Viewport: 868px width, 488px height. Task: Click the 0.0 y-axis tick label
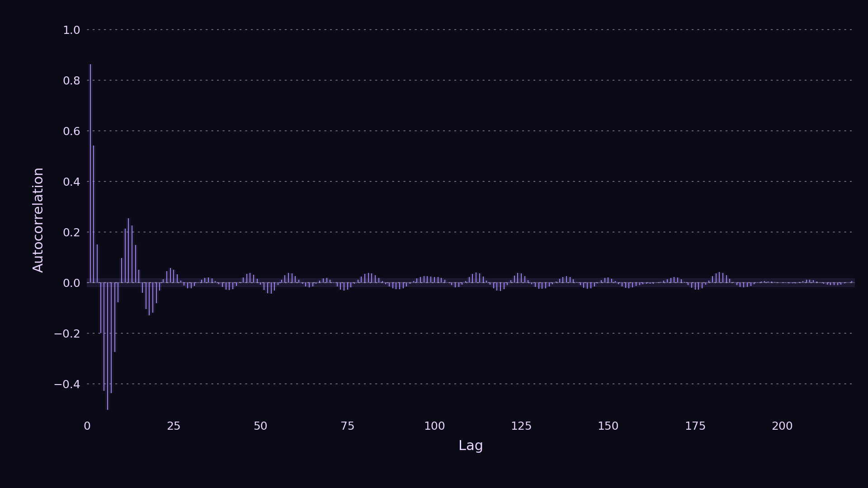click(x=71, y=283)
